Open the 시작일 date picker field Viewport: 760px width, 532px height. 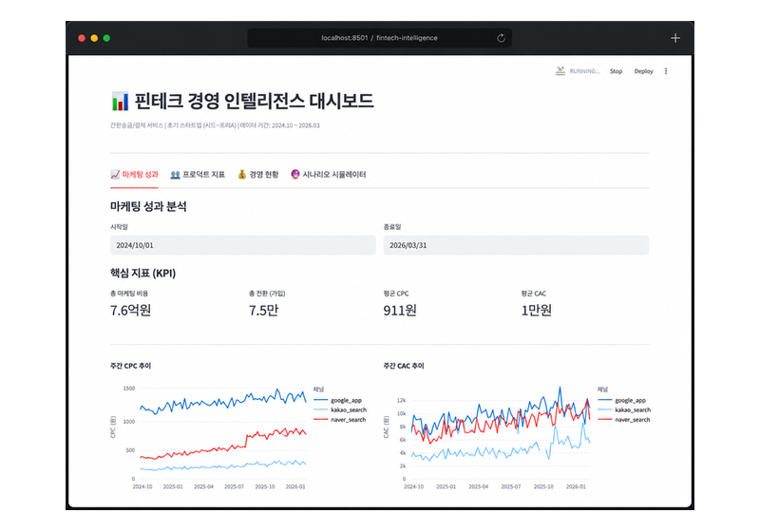243,245
